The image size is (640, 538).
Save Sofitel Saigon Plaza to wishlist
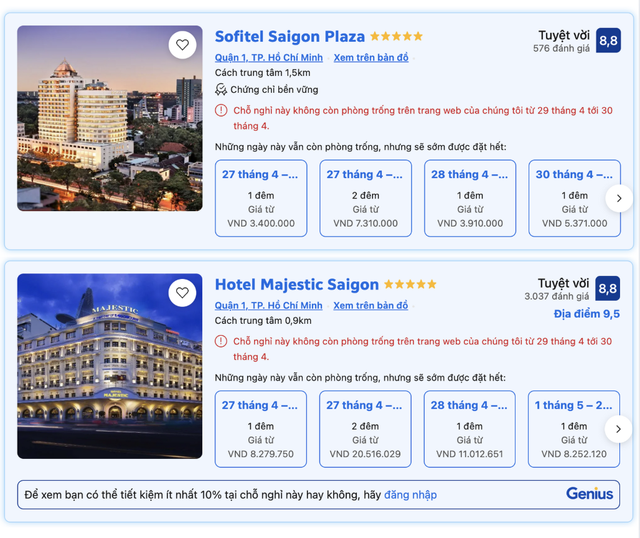pyautogui.click(x=181, y=44)
